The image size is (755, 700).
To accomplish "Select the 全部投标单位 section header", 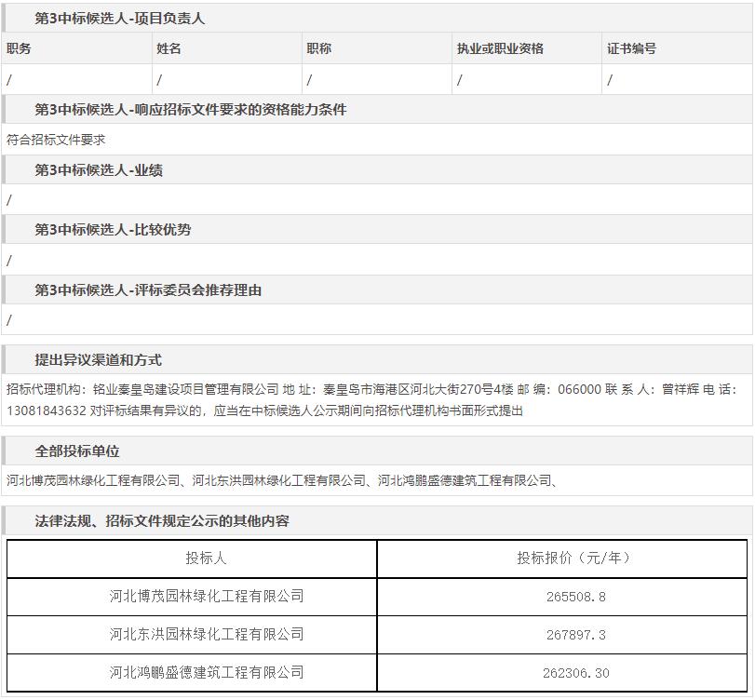I will 77,451.
